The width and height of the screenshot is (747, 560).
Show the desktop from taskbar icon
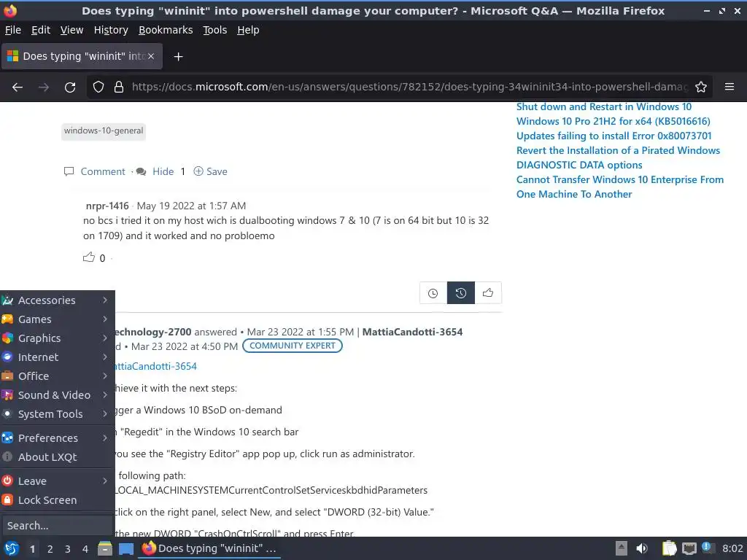[125, 548]
